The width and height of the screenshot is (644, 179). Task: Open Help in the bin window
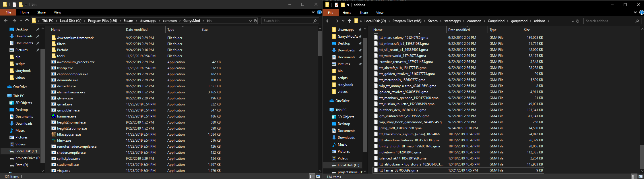(319, 12)
